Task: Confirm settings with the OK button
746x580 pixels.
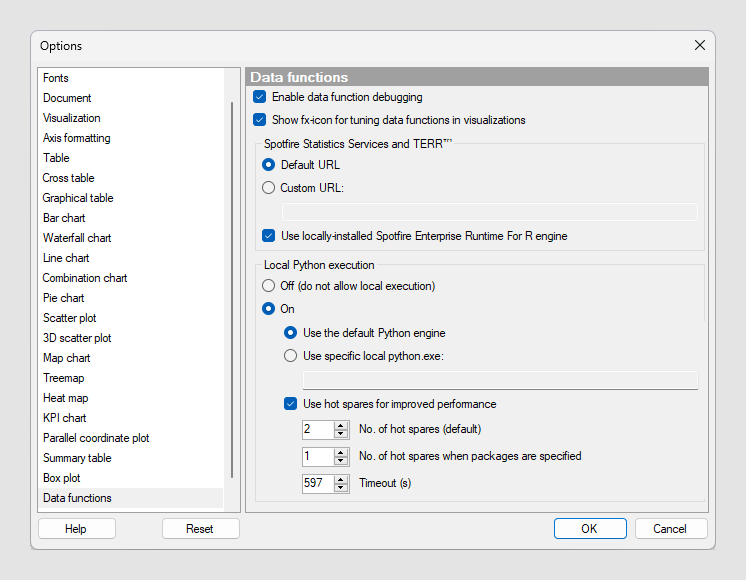Action: tap(590, 529)
